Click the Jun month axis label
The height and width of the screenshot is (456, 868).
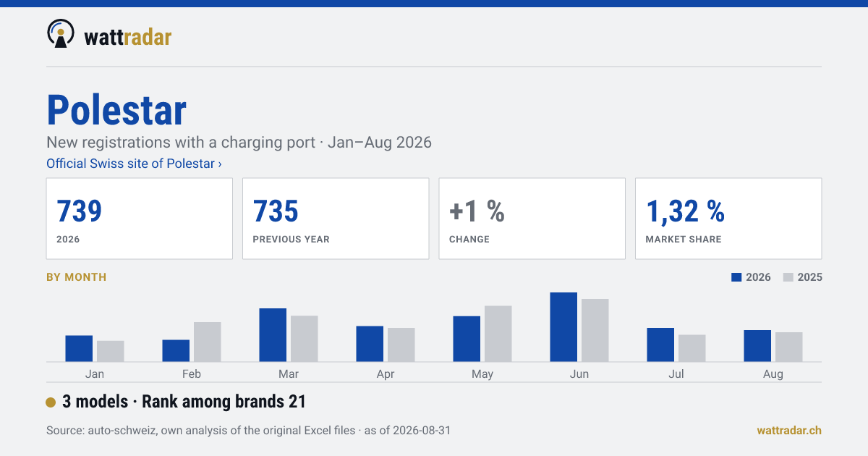(x=579, y=374)
